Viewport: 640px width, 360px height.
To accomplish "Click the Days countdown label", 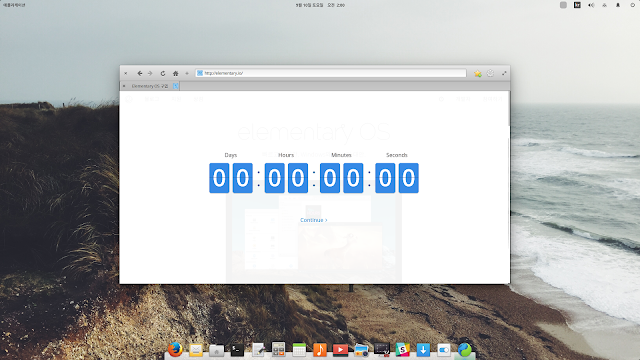I will click(x=231, y=155).
